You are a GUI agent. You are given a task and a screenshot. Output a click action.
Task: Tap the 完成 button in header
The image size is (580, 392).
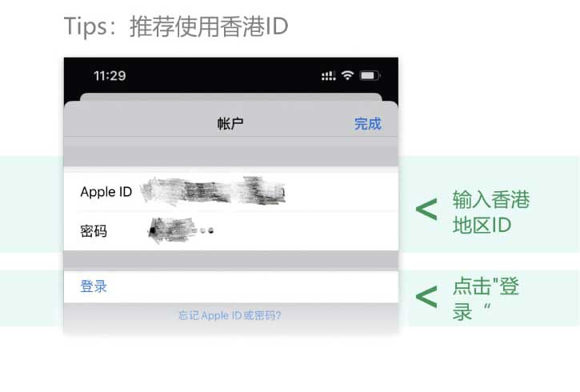pos(367,124)
